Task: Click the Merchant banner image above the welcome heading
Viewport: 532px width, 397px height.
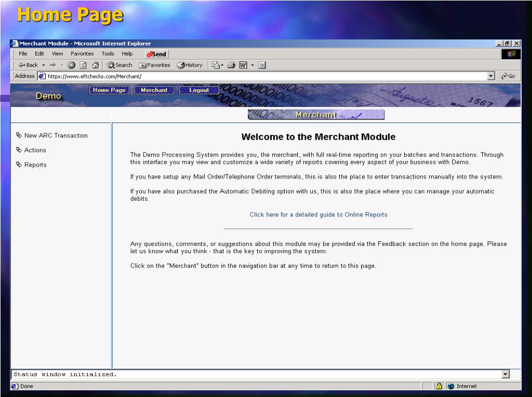Action: [316, 115]
